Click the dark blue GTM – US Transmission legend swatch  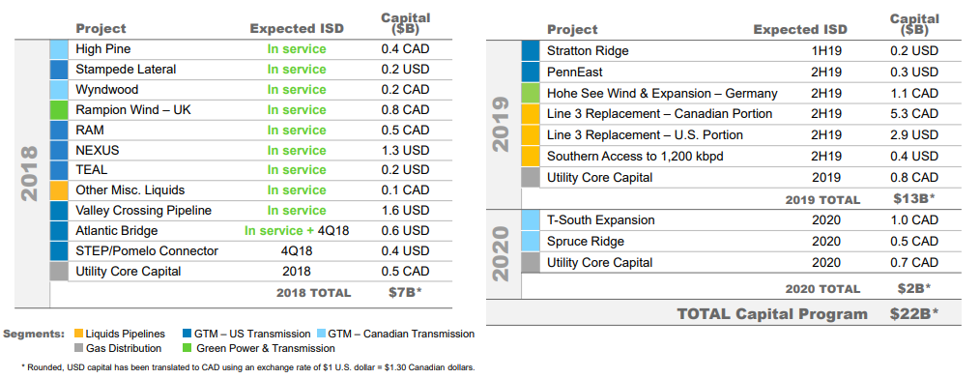[187, 334]
